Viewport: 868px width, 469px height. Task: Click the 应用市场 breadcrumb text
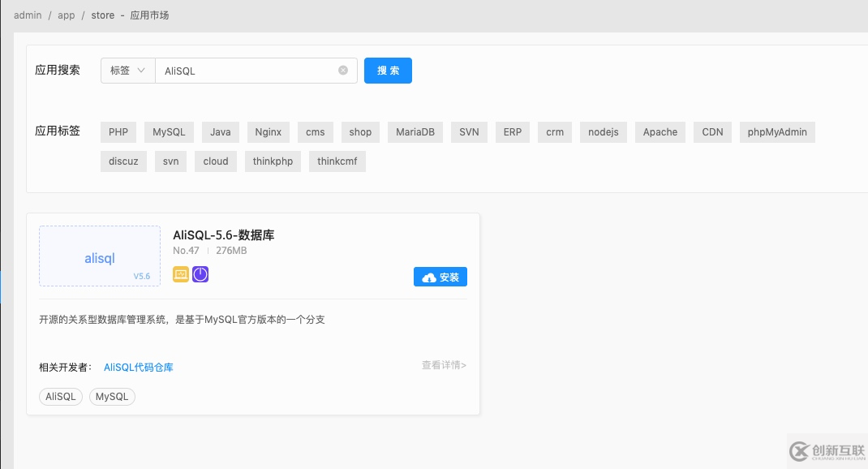[x=149, y=15]
